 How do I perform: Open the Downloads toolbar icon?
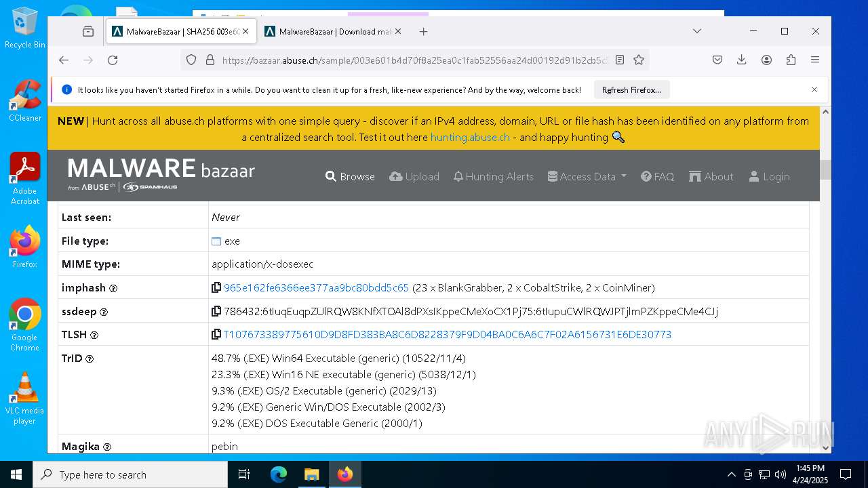742,60
